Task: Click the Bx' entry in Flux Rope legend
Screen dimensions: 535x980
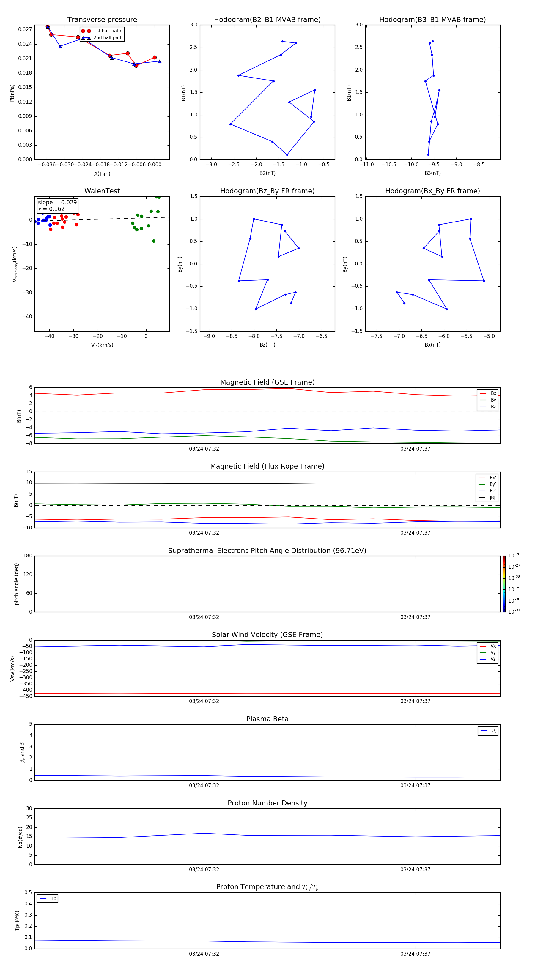Action: (487, 478)
